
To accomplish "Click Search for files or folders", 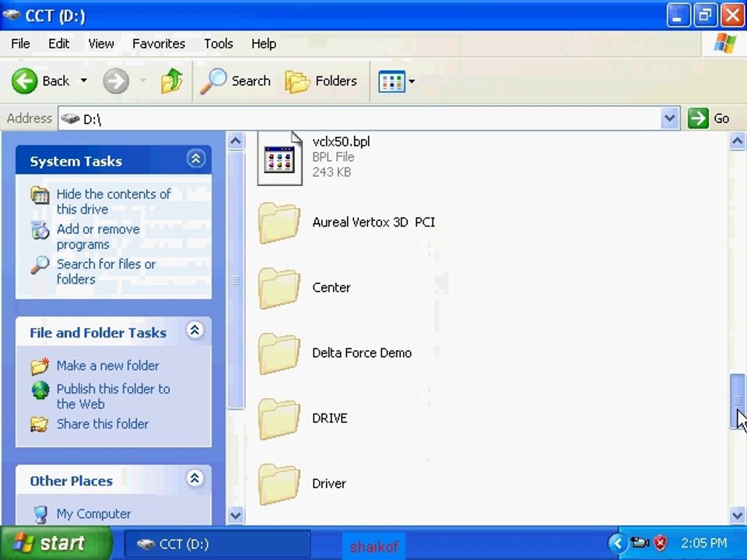I will [106, 271].
